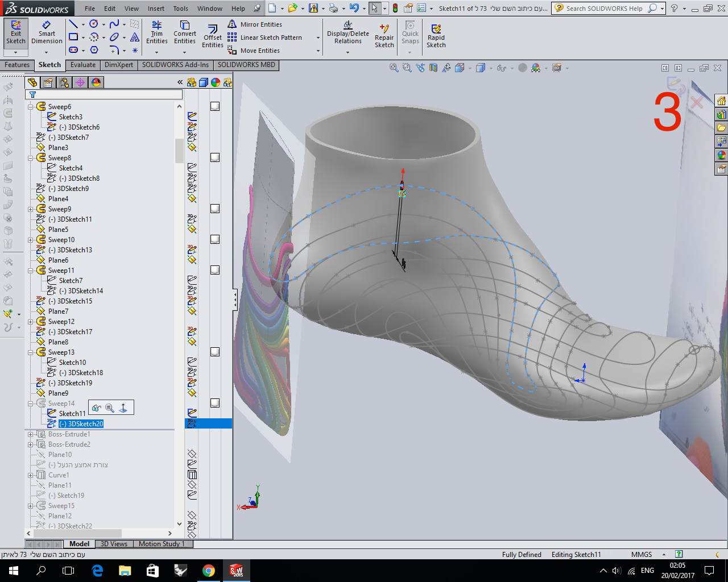
Task: Click Zoom to Fit icon
Action: tap(394, 68)
